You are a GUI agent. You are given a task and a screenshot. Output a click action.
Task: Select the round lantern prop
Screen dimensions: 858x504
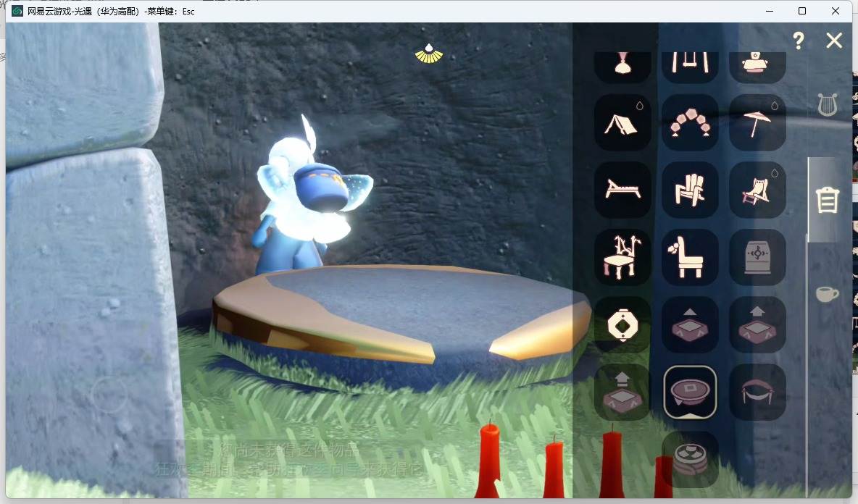pos(622,324)
